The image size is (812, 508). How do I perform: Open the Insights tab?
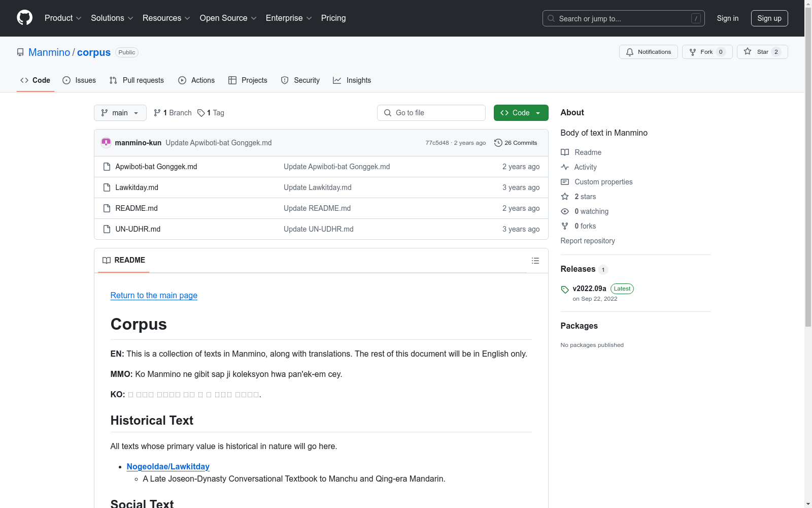(x=352, y=80)
